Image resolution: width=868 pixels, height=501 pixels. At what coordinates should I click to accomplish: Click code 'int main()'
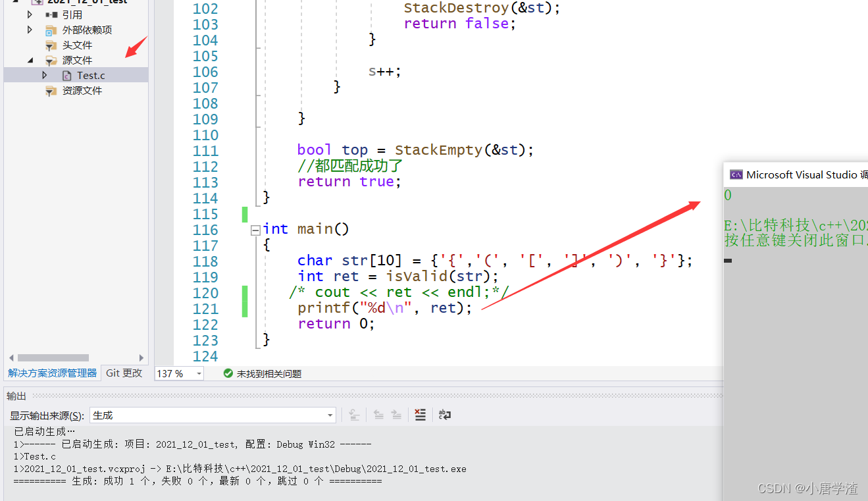306,229
